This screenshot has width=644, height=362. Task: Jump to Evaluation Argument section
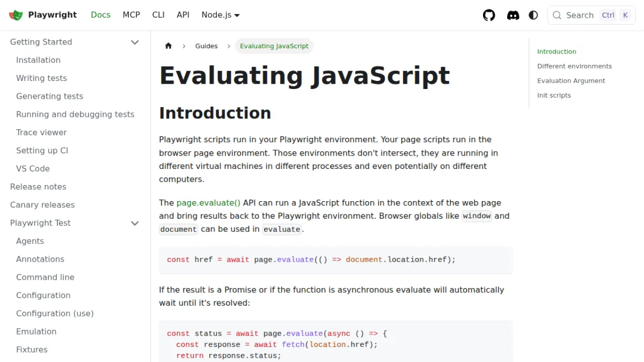coord(571,80)
